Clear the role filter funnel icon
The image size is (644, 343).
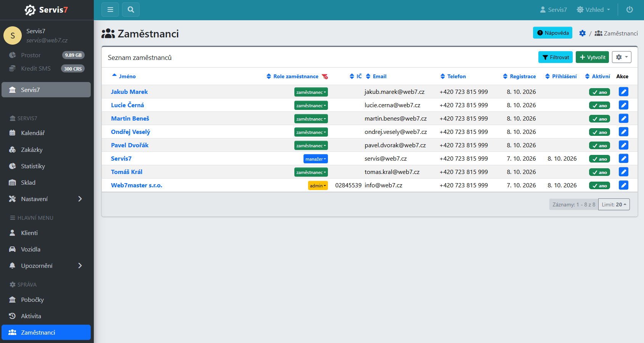tap(325, 76)
